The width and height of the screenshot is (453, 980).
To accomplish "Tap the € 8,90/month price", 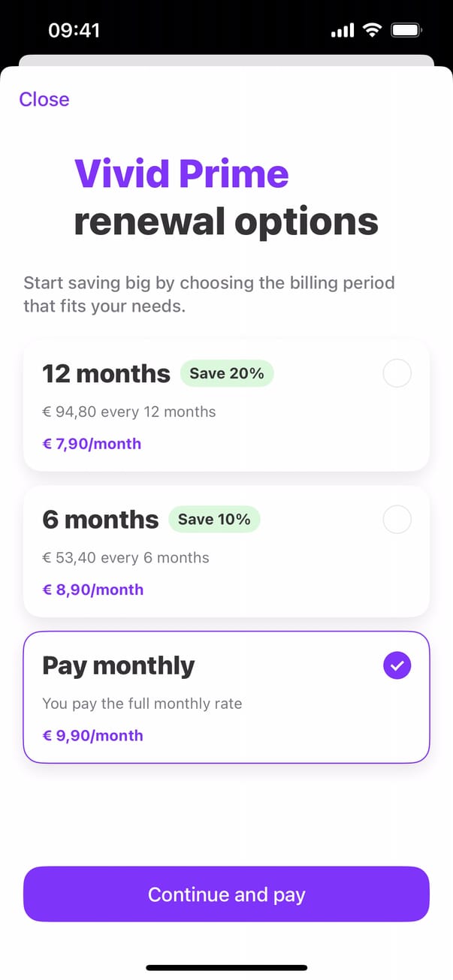I will point(92,590).
